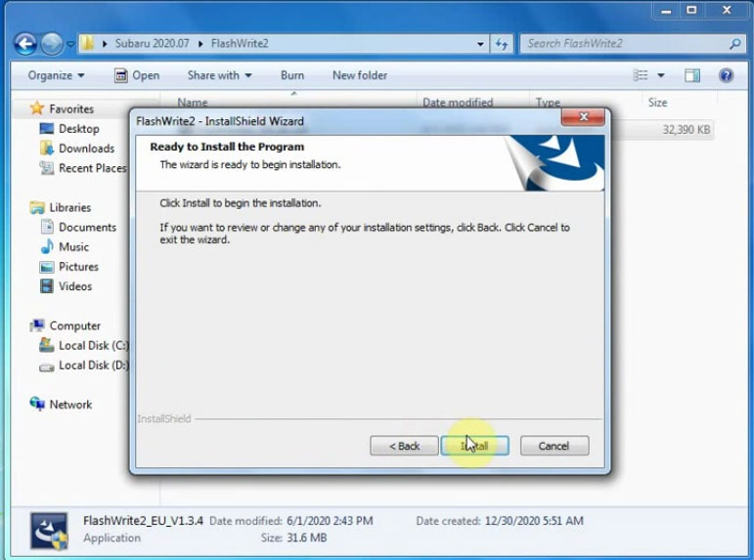This screenshot has width=754, height=560.
Task: Click the Downloads folder icon
Action: click(47, 148)
